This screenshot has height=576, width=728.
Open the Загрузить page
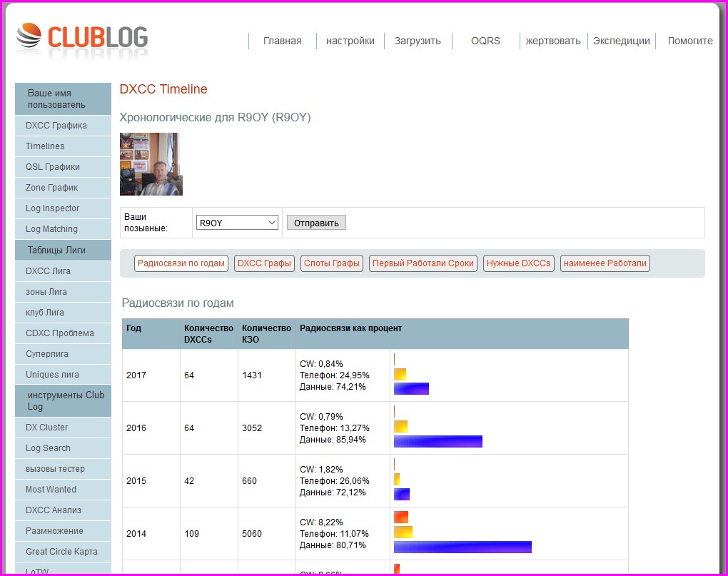(418, 41)
